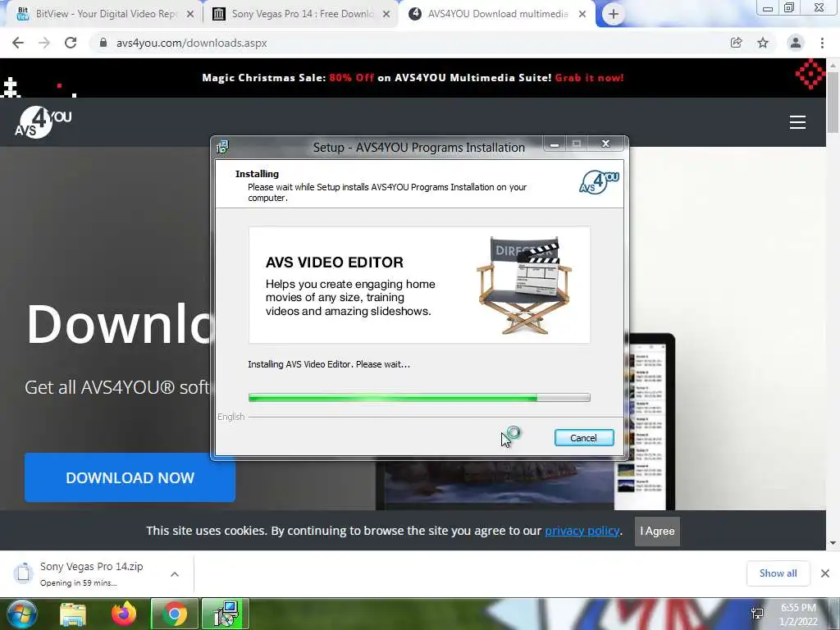Screen dimensions: 840x630
Task: Click the AVS4YOU site logo
Action: coord(43,122)
